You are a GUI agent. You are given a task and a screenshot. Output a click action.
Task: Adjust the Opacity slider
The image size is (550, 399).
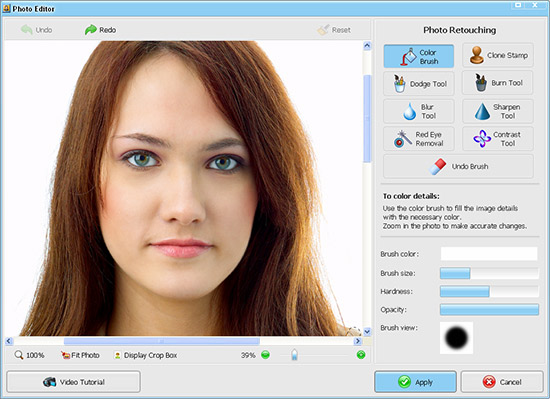tap(489, 310)
